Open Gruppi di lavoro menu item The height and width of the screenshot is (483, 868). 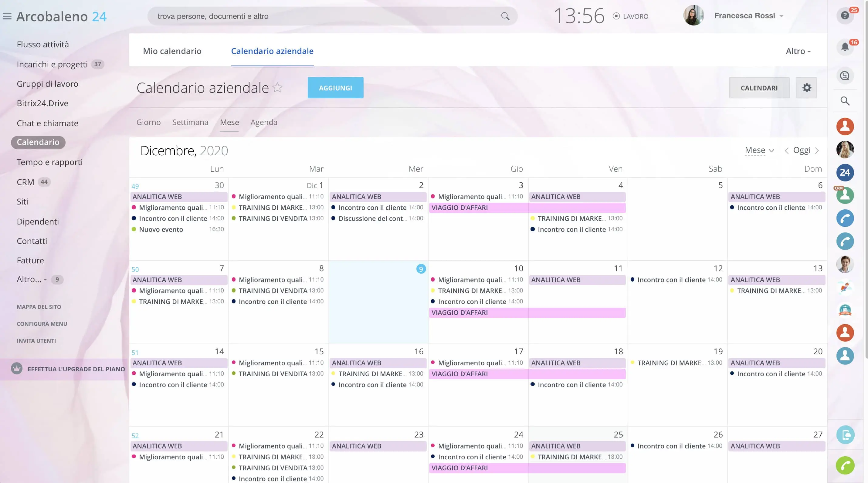(x=48, y=84)
